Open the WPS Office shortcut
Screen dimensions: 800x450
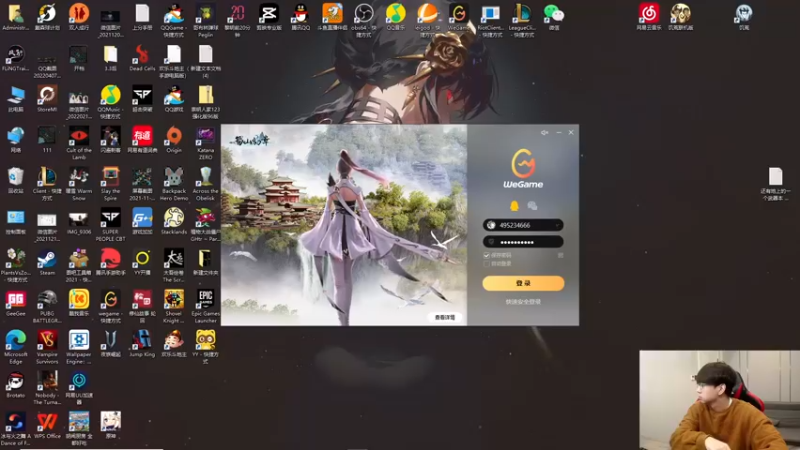47,426
